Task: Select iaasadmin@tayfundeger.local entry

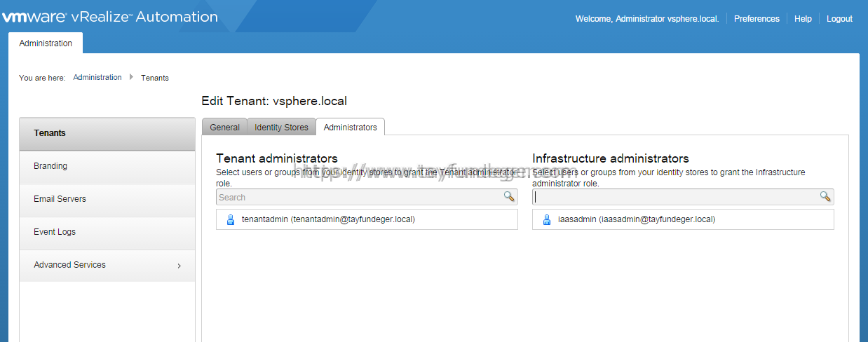Action: pos(683,219)
